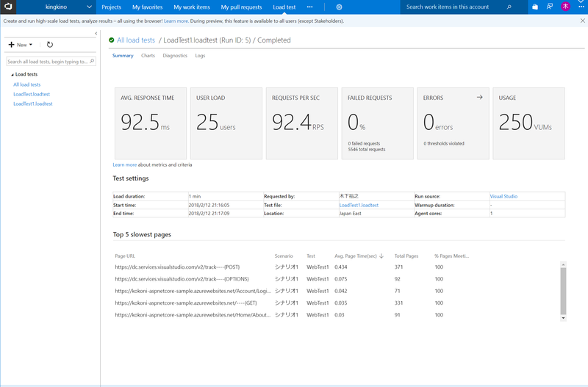This screenshot has width=588, height=387.
Task: Click the Avg. Response Time tile
Action: pyautogui.click(x=151, y=123)
